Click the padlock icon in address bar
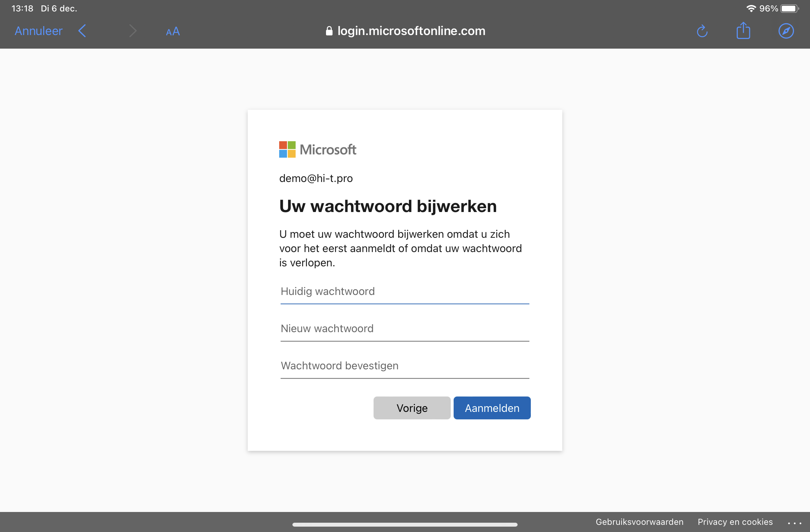The width and height of the screenshot is (810, 532). tap(329, 31)
